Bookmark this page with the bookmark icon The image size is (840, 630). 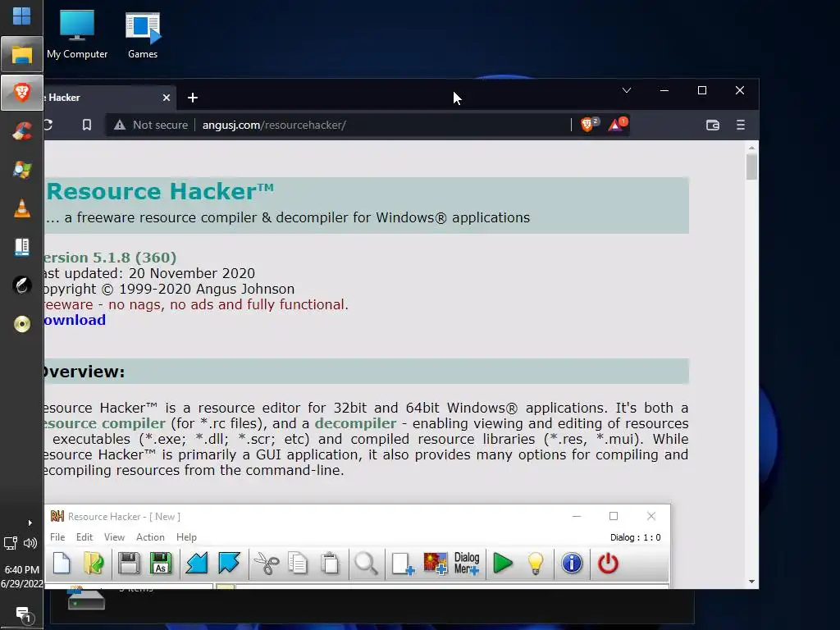point(87,125)
